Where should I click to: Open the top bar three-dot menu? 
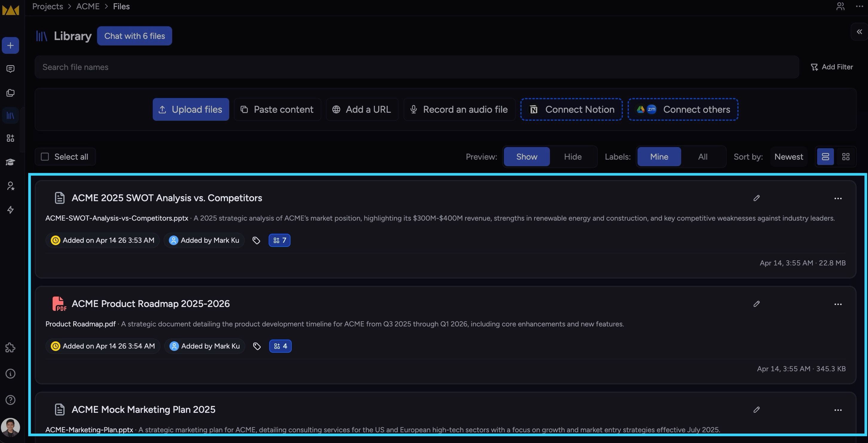click(x=859, y=6)
